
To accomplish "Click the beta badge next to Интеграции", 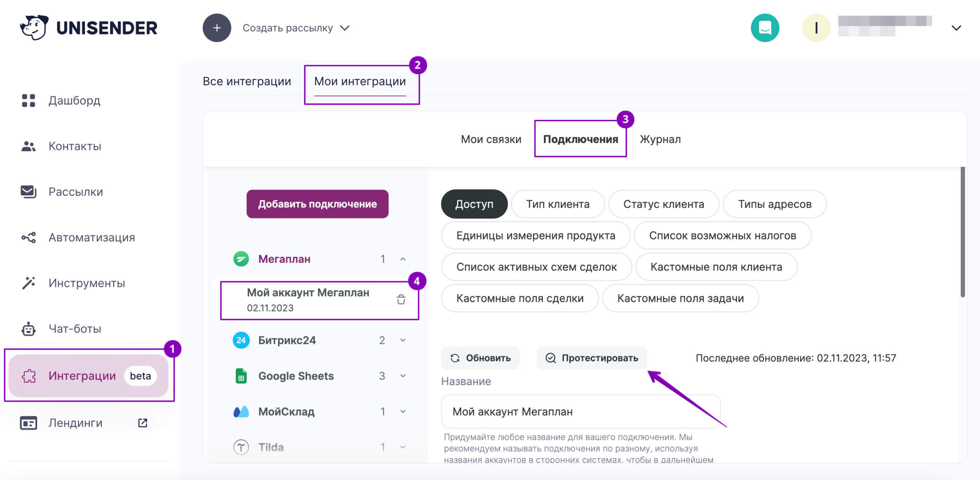I will point(140,376).
